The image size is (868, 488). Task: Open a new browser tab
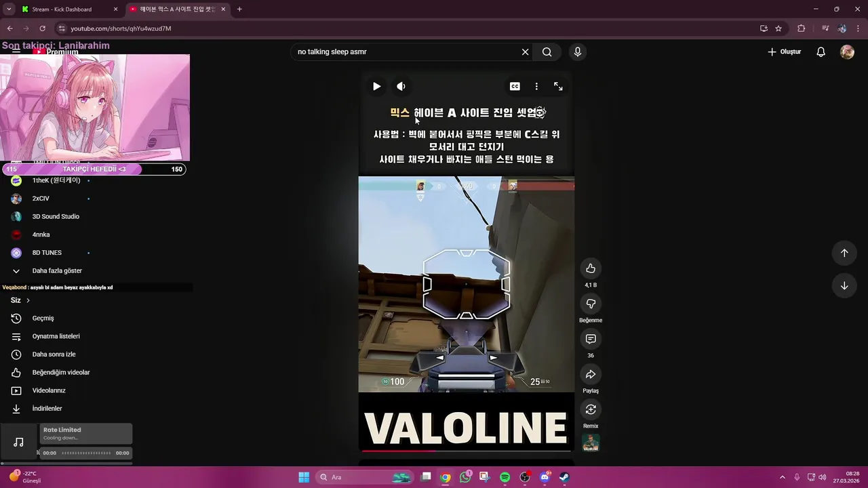point(239,9)
